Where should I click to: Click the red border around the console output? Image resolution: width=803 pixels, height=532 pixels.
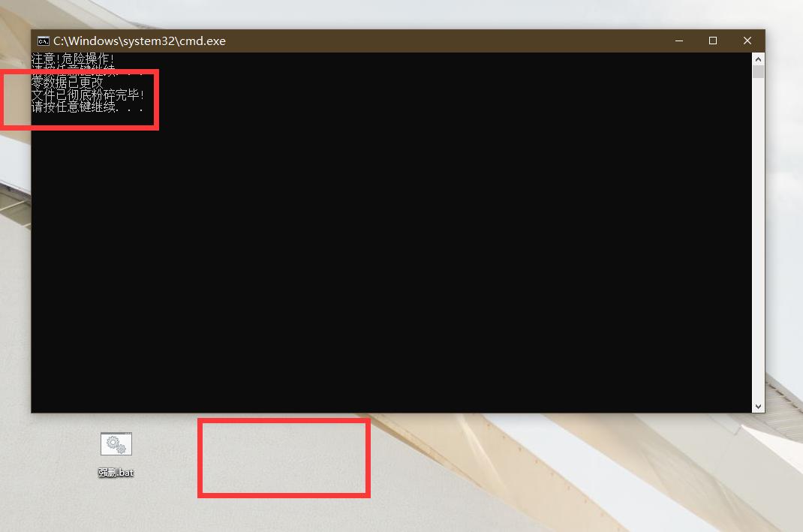pos(157,100)
